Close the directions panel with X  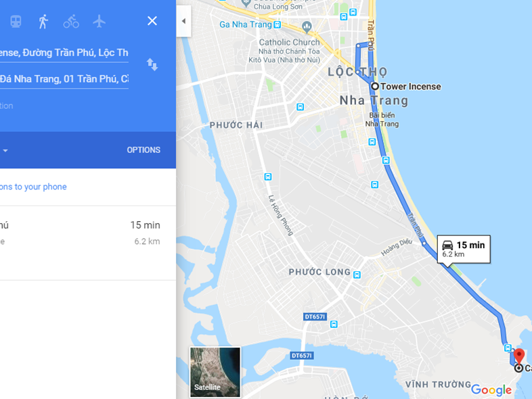[x=152, y=21]
